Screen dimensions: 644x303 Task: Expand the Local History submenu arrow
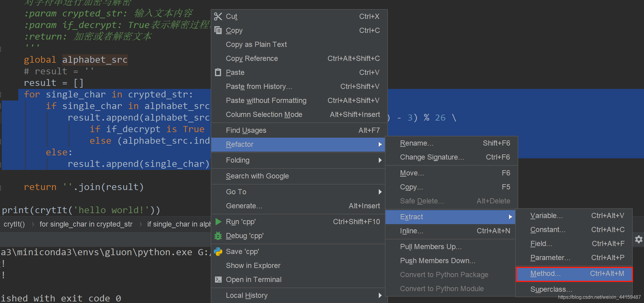click(380, 295)
